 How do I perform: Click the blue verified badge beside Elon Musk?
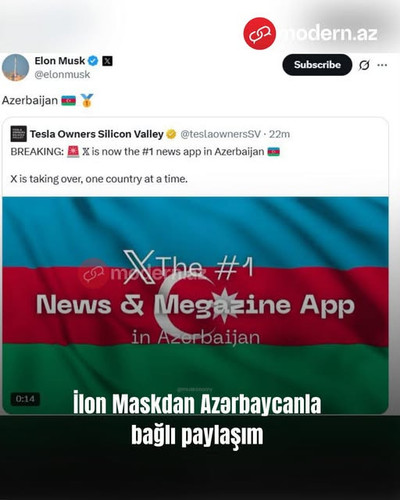(x=93, y=61)
